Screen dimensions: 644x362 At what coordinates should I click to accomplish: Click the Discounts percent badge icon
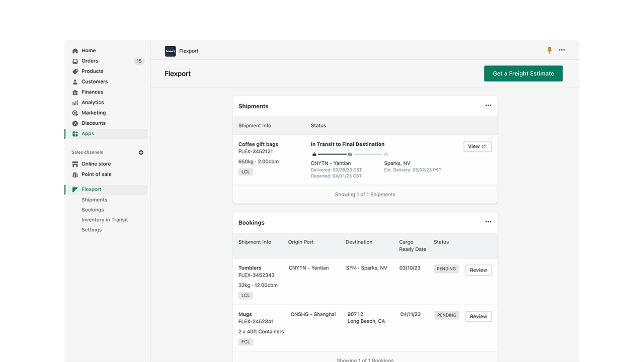[x=75, y=123]
